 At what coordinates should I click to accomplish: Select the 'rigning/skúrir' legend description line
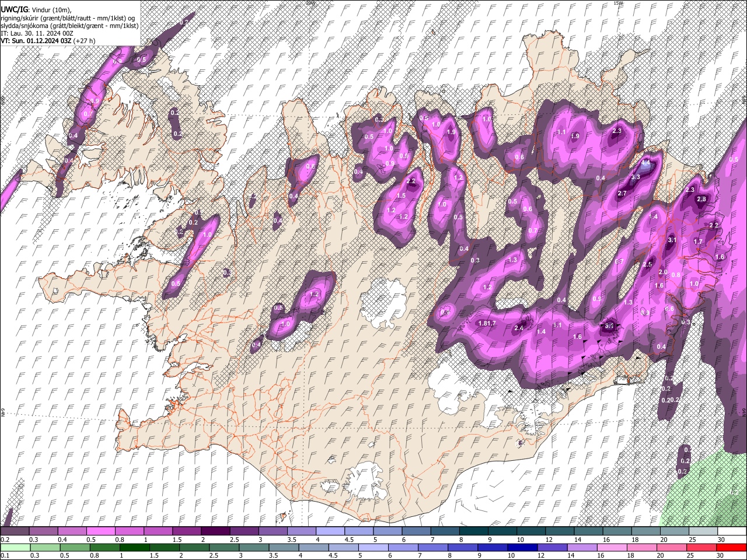click(x=68, y=18)
